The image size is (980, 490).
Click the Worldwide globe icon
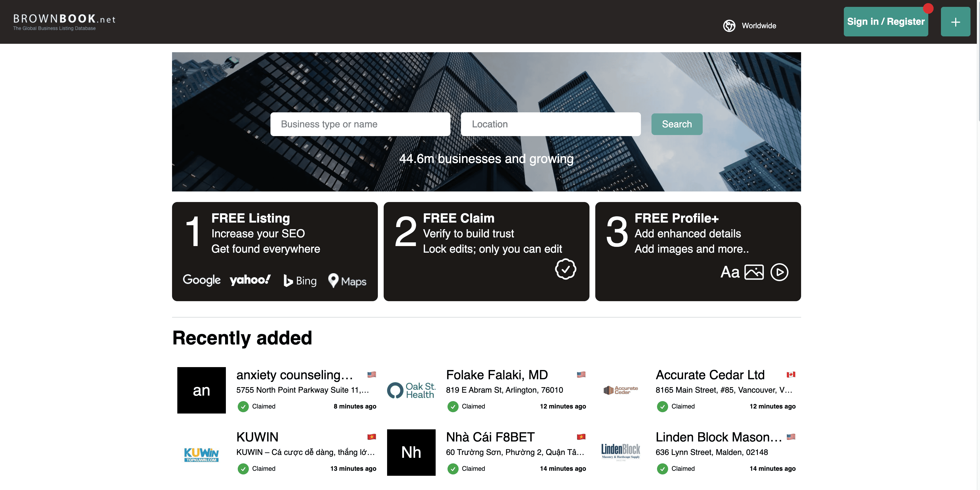coord(729,26)
